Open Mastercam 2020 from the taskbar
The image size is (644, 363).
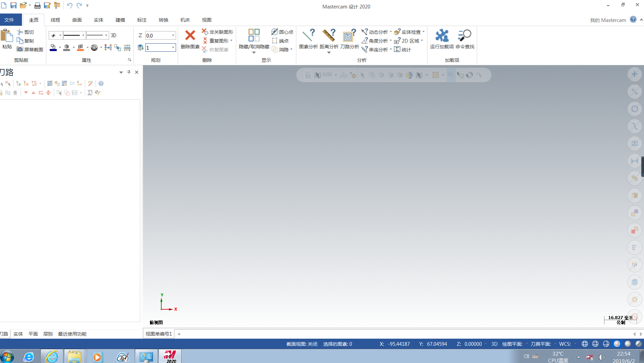(x=170, y=356)
